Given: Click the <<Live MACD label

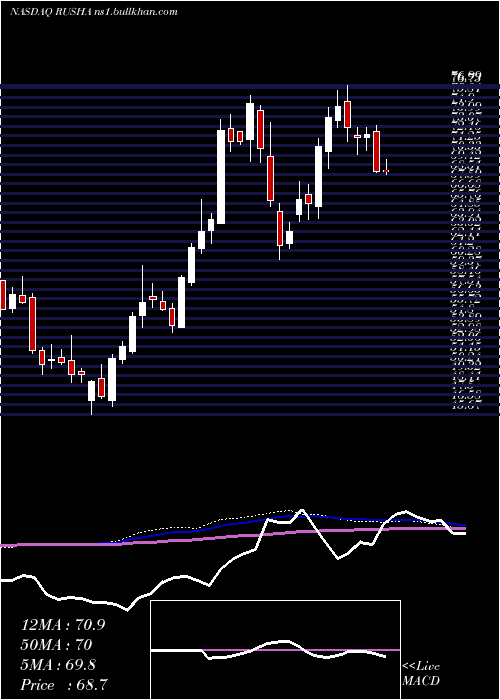Looking at the screenshot, I should [421, 674].
